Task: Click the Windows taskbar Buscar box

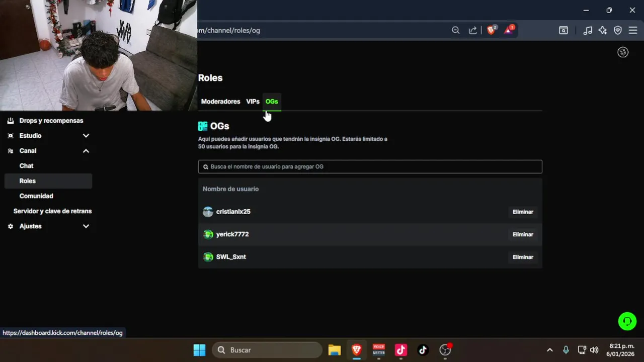Action: pyautogui.click(x=267, y=350)
